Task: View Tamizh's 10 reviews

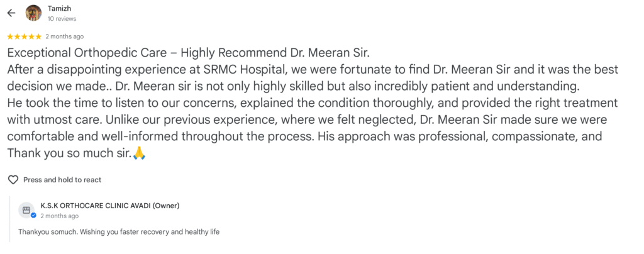Action: 62,18
